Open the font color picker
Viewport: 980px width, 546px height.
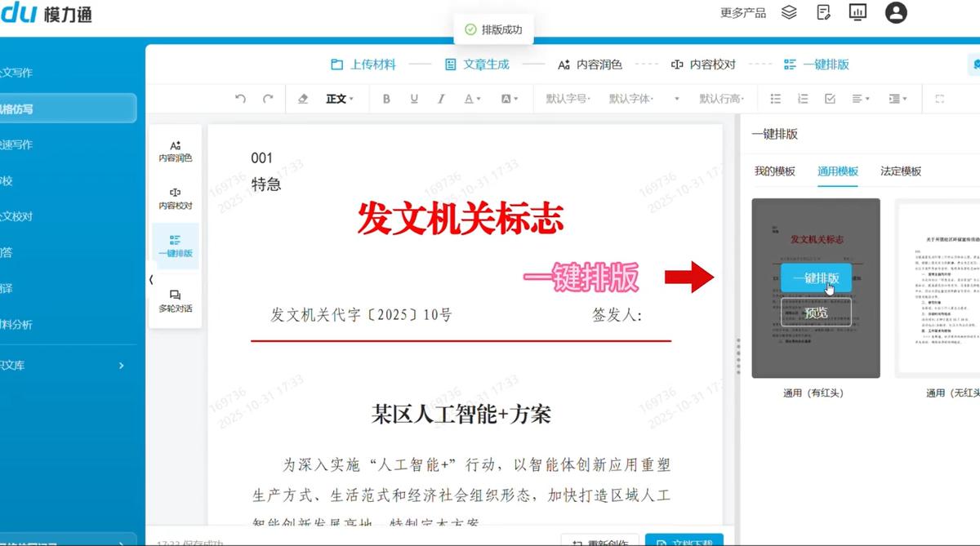(473, 99)
